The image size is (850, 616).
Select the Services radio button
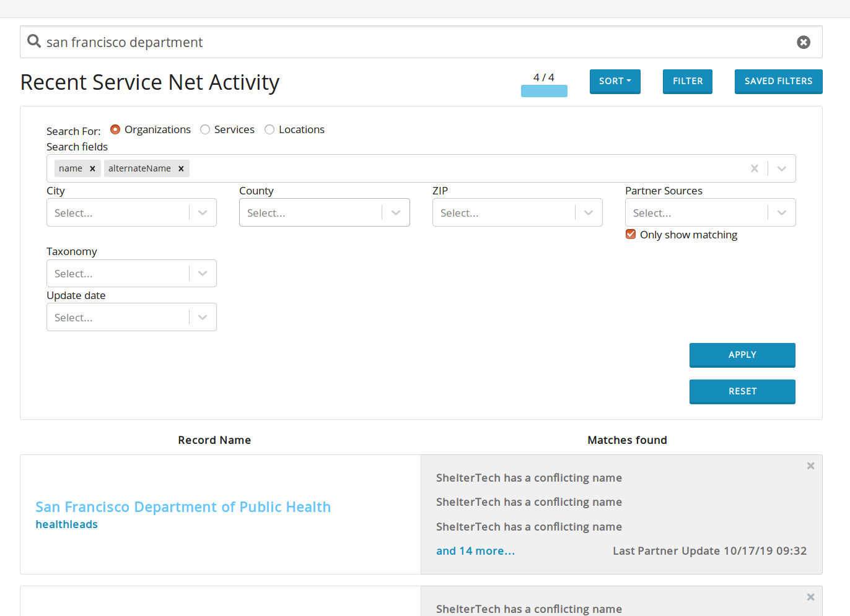point(205,129)
